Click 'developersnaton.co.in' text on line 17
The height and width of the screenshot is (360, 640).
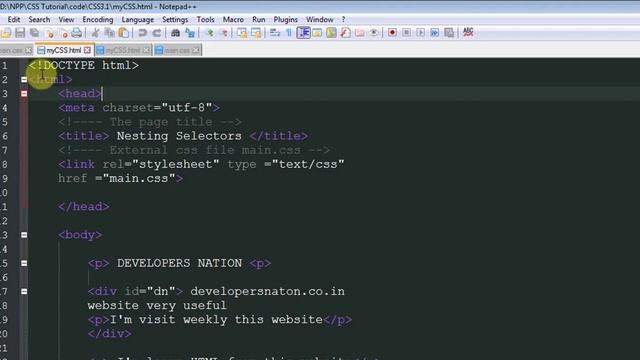click(x=267, y=291)
